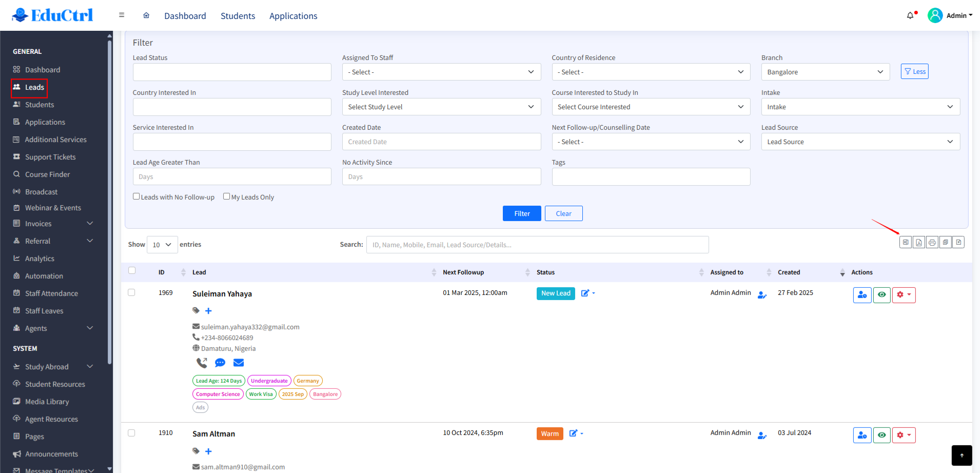The width and height of the screenshot is (980, 473).
Task: Go to Support Tickets in sidebar
Action: [x=50, y=157]
